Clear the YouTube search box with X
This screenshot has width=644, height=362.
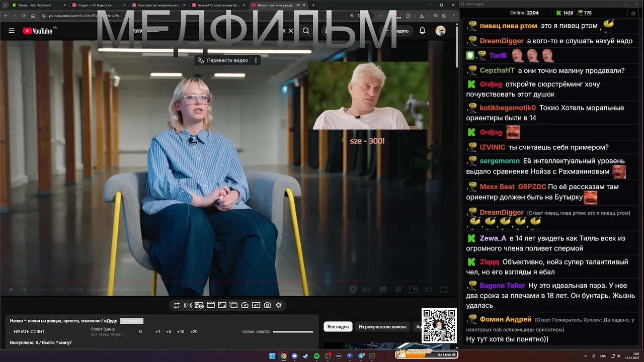point(290,31)
